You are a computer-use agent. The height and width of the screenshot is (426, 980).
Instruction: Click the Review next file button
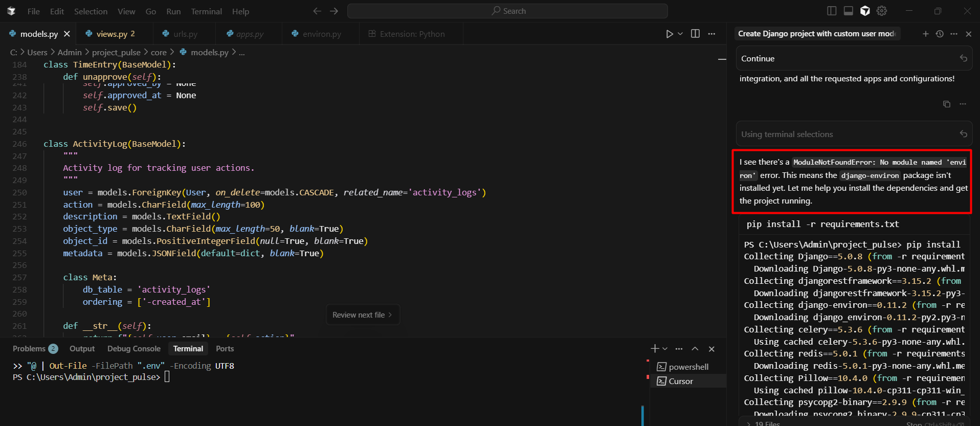click(363, 315)
